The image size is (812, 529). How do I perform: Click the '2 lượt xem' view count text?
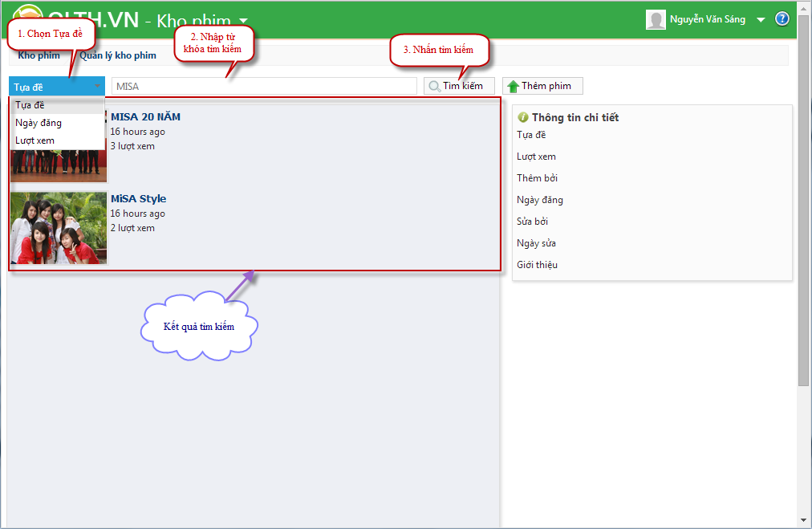coord(132,228)
